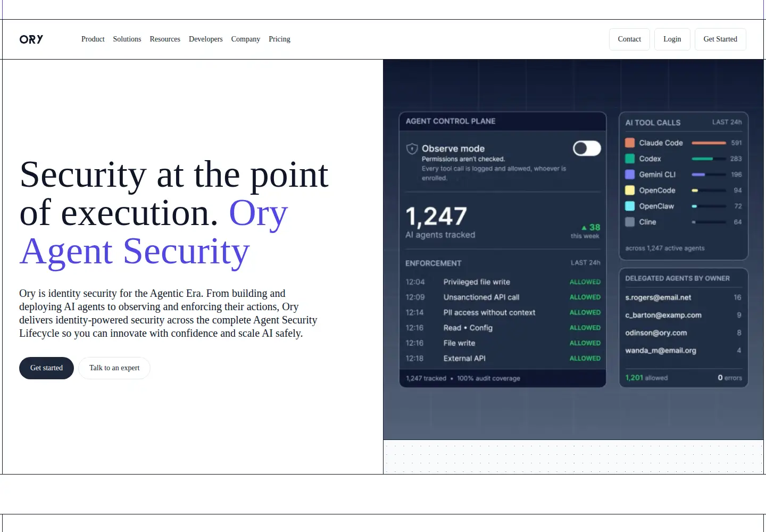Click the Login button
The height and width of the screenshot is (532, 766).
672,39
